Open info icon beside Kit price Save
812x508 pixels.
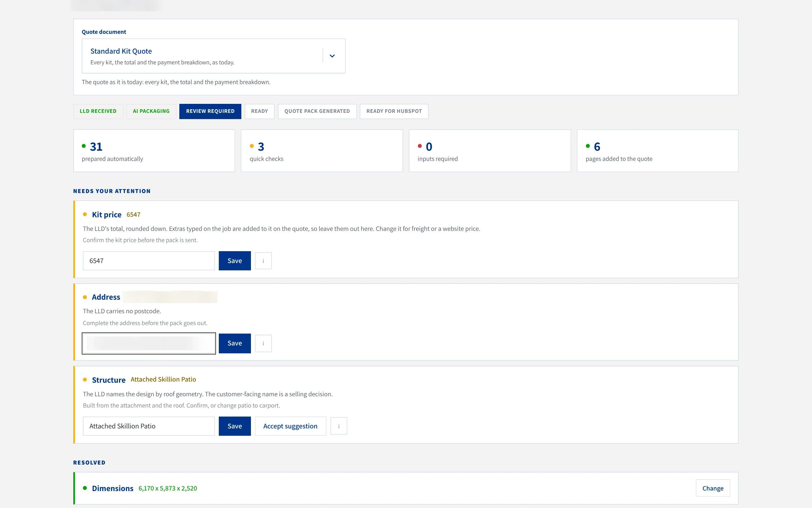263,261
